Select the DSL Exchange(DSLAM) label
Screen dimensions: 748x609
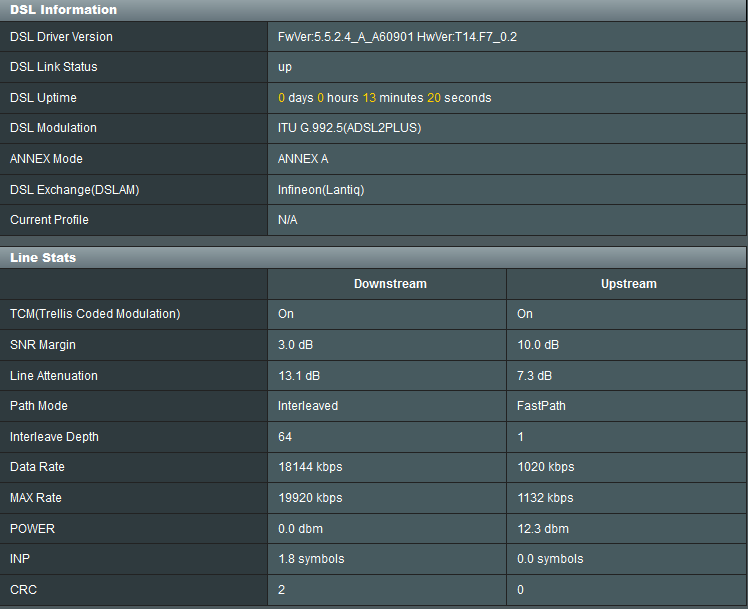click(x=74, y=190)
